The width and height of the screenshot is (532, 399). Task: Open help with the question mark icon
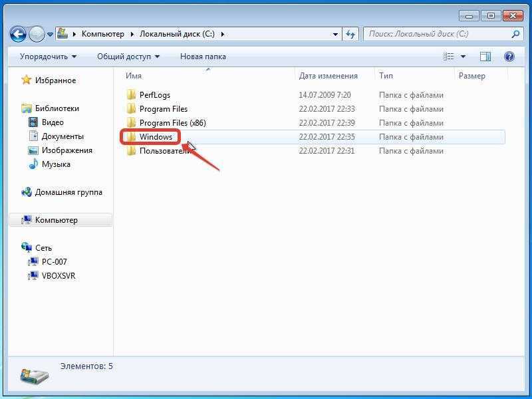509,57
